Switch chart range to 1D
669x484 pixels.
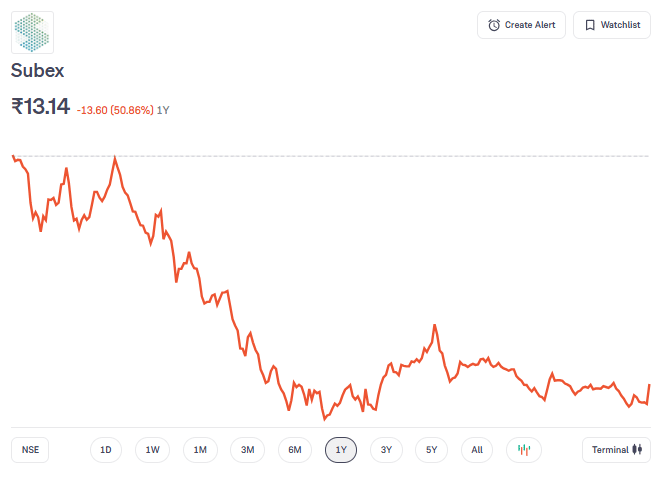tap(106, 450)
